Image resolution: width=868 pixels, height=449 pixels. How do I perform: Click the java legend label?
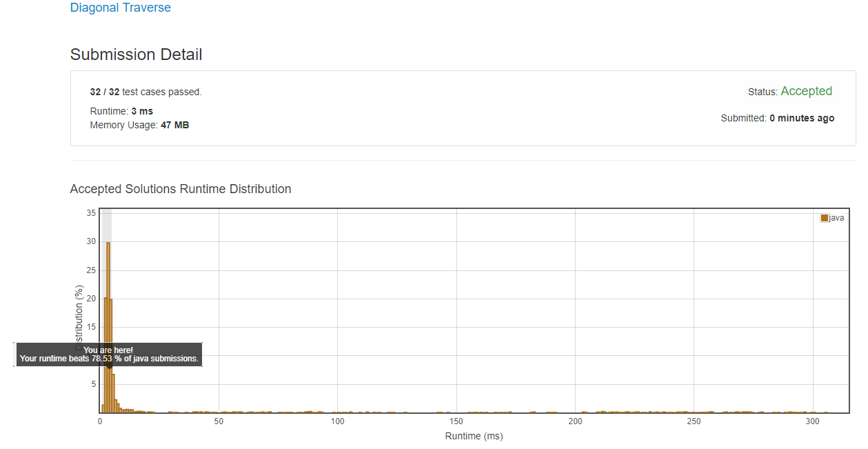[x=836, y=218]
